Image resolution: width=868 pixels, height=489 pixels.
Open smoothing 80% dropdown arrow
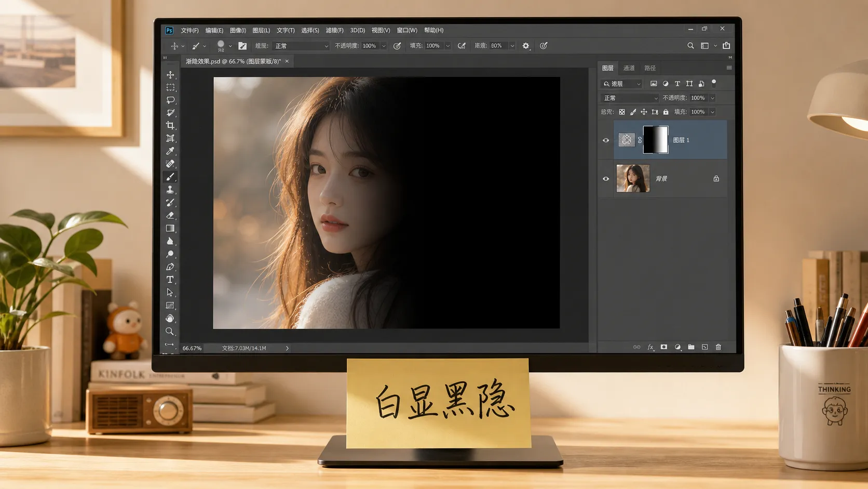[512, 46]
